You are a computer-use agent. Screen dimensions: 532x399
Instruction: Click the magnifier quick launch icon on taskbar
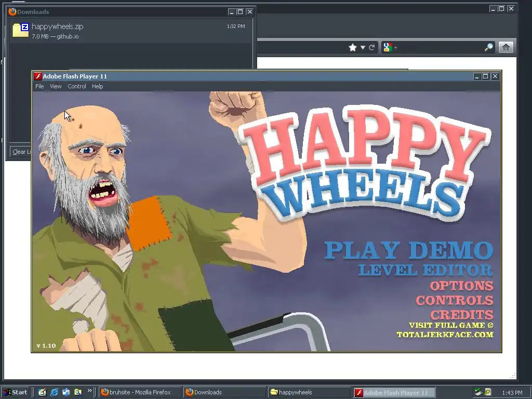pos(78,392)
